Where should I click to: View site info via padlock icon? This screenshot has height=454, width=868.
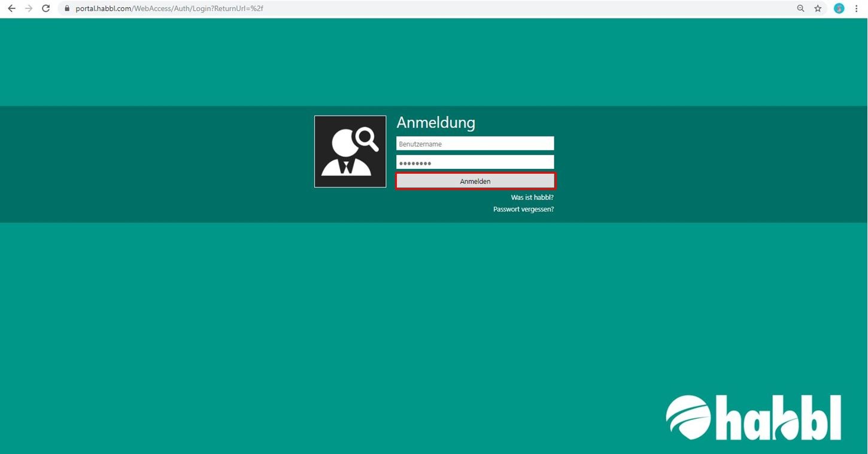click(66, 8)
